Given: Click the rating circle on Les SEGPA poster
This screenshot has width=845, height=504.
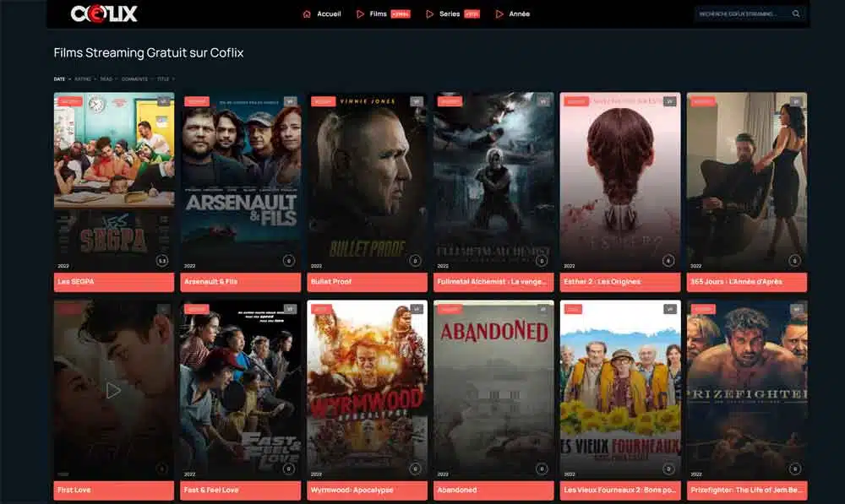Looking at the screenshot, I should pyautogui.click(x=162, y=261).
